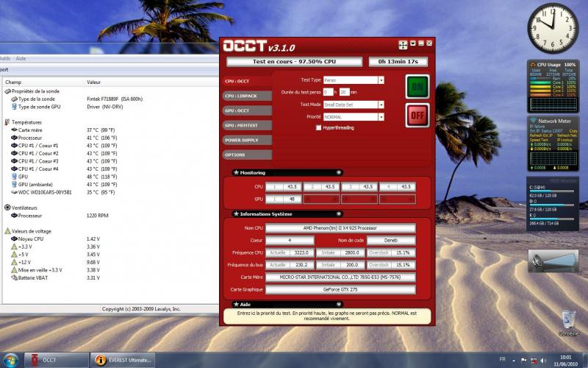588x368 pixels.
Task: Switch to the CPU : LINPACK tab
Action: click(247, 96)
